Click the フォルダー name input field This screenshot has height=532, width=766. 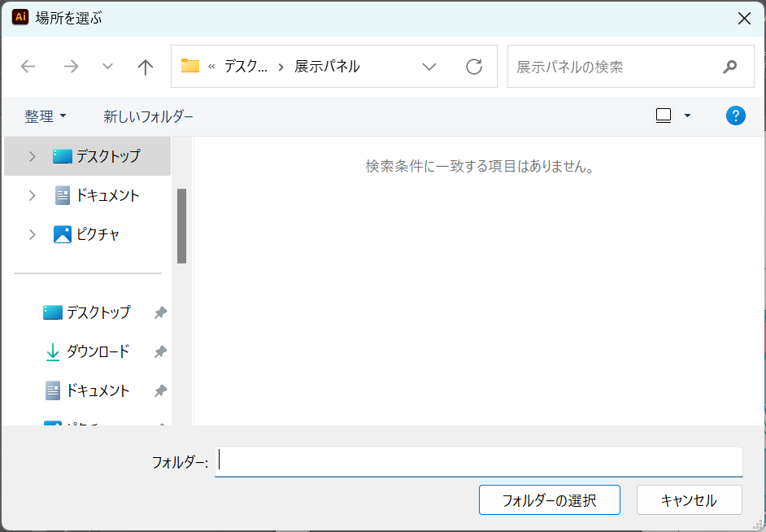pos(478,461)
